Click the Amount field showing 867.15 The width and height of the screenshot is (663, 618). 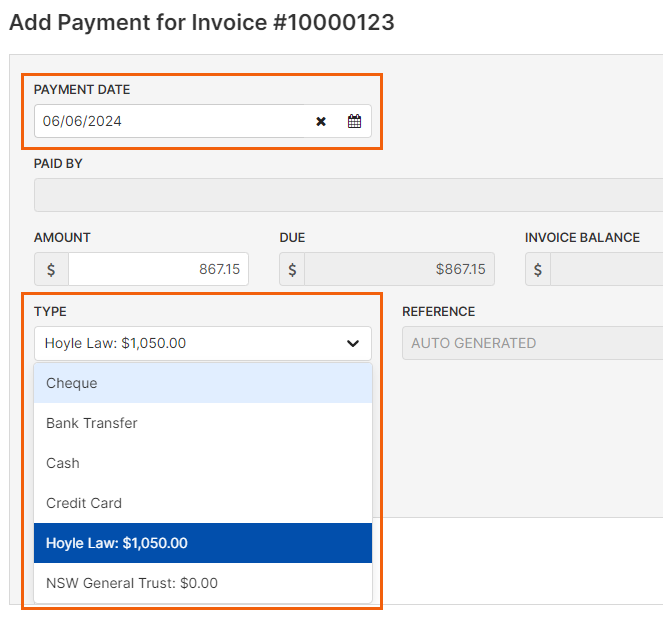[x=159, y=269]
